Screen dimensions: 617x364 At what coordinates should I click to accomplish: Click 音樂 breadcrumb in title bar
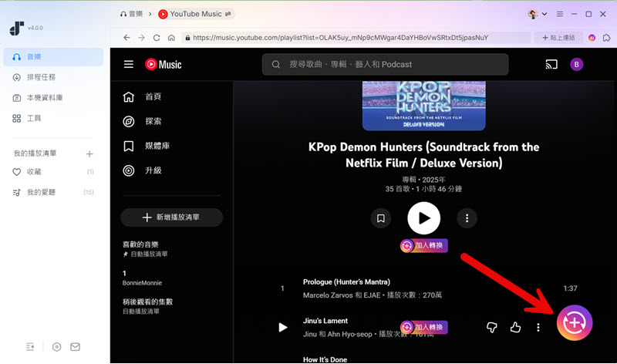131,14
